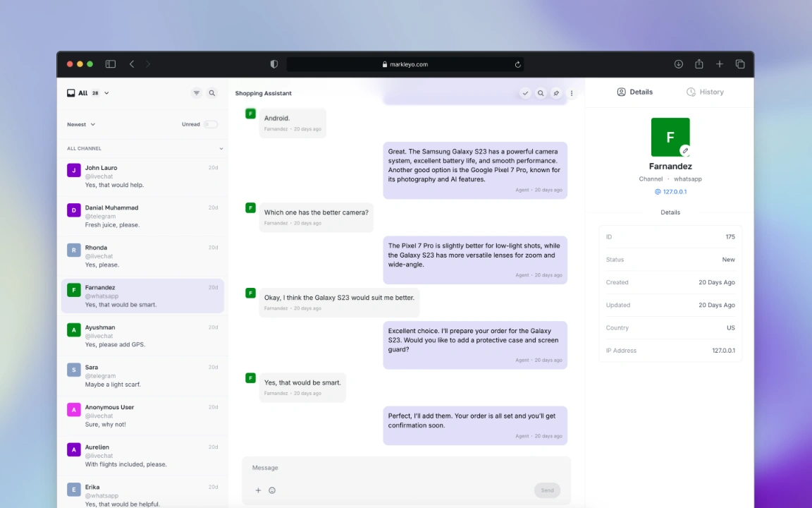The image size is (812, 508).
Task: Pin the Shopping Assistant conversation
Action: tap(556, 92)
